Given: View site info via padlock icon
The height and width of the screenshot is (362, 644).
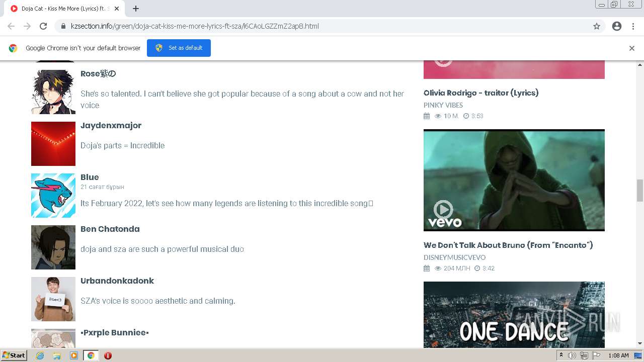Looking at the screenshot, I should point(63,26).
